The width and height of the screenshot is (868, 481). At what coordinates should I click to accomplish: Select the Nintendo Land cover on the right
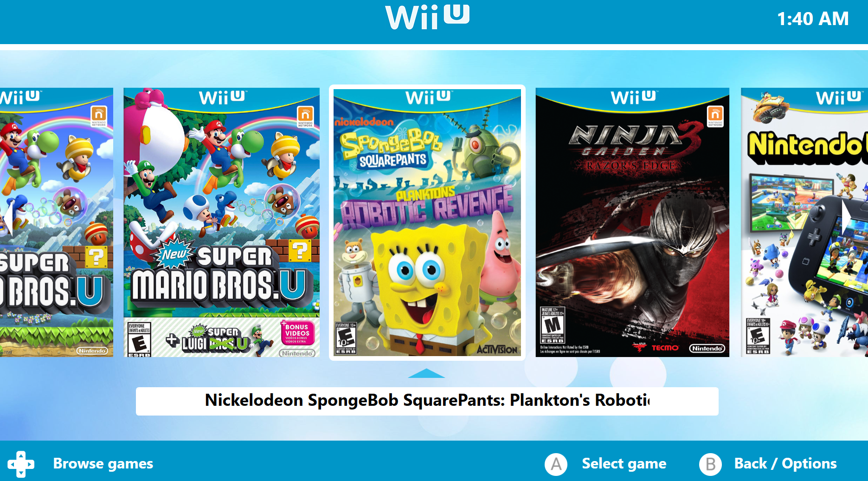pos(804,222)
